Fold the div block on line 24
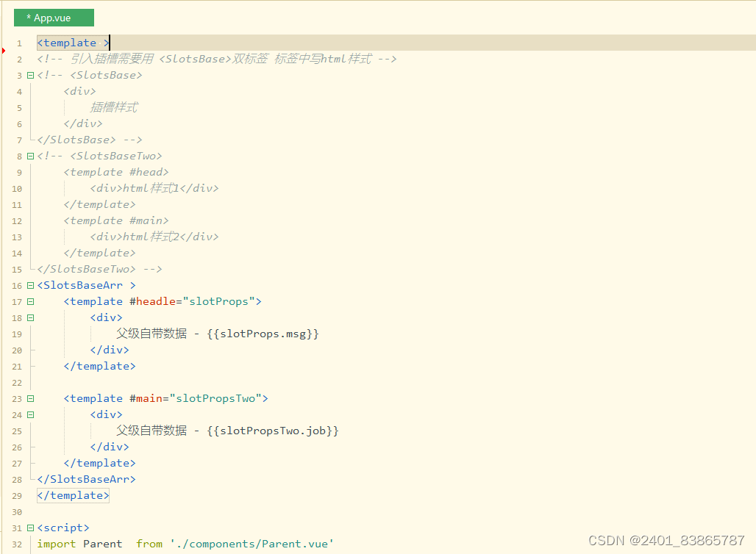The image size is (756, 554). click(x=29, y=414)
